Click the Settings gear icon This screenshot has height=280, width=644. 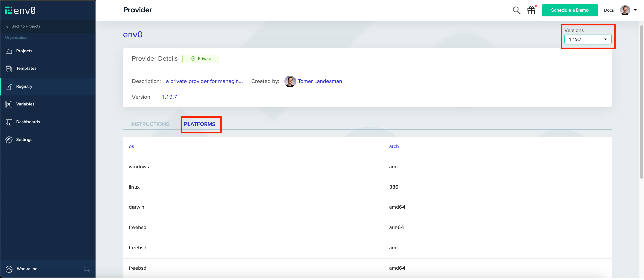point(9,140)
